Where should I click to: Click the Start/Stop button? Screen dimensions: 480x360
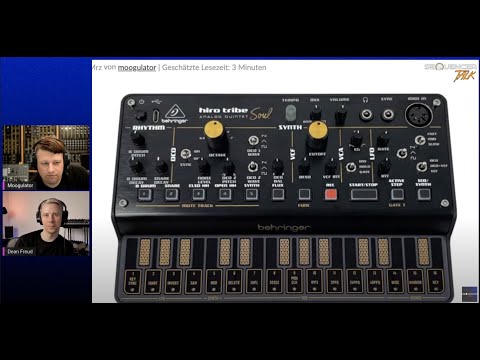point(364,194)
